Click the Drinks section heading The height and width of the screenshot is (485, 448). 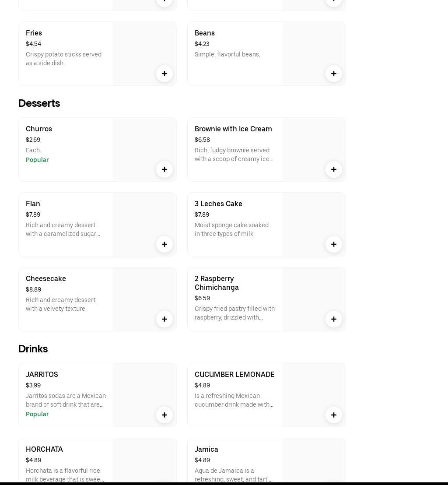[x=33, y=349]
